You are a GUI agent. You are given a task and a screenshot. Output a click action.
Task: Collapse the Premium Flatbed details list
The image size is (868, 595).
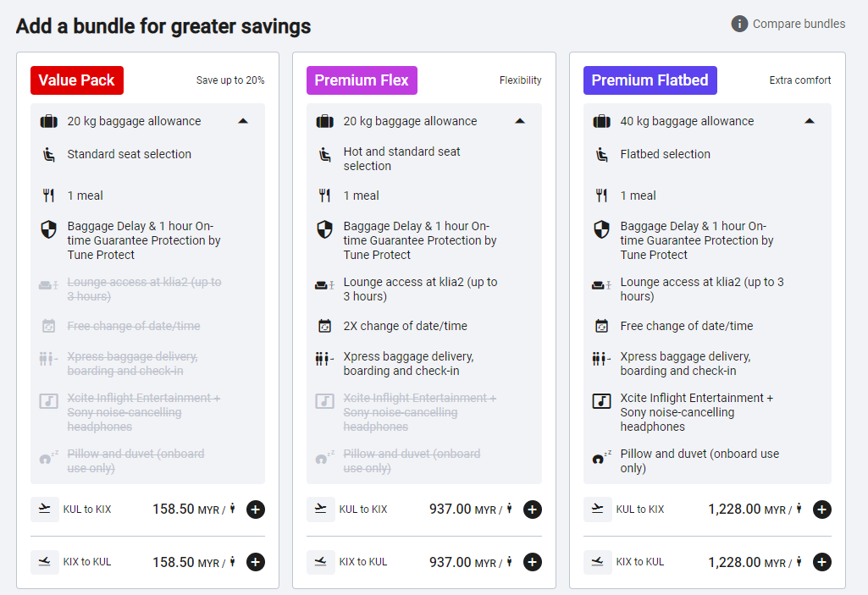click(809, 121)
